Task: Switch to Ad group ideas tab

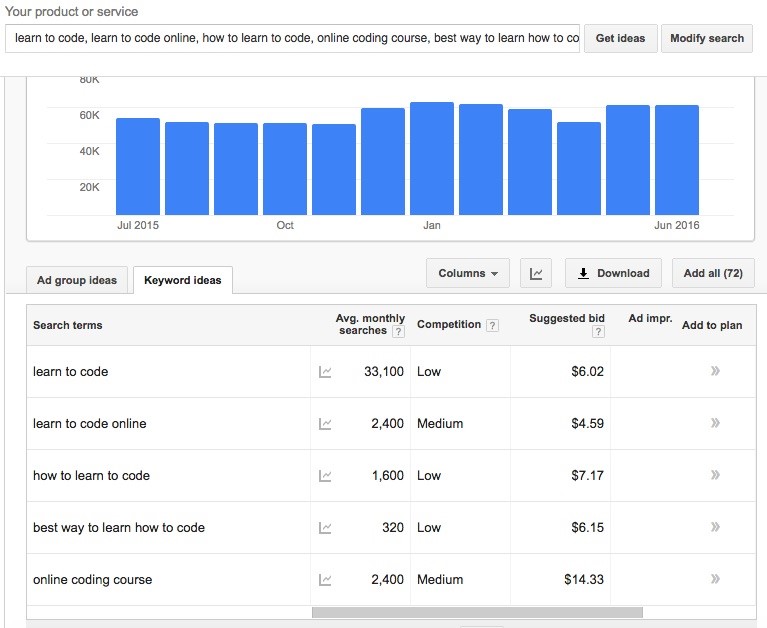Action: click(x=77, y=280)
